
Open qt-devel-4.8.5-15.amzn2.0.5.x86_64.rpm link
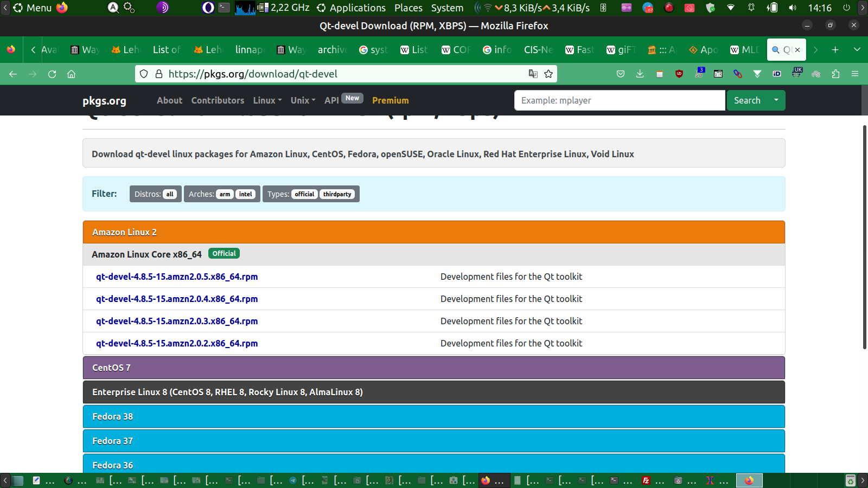pos(177,277)
